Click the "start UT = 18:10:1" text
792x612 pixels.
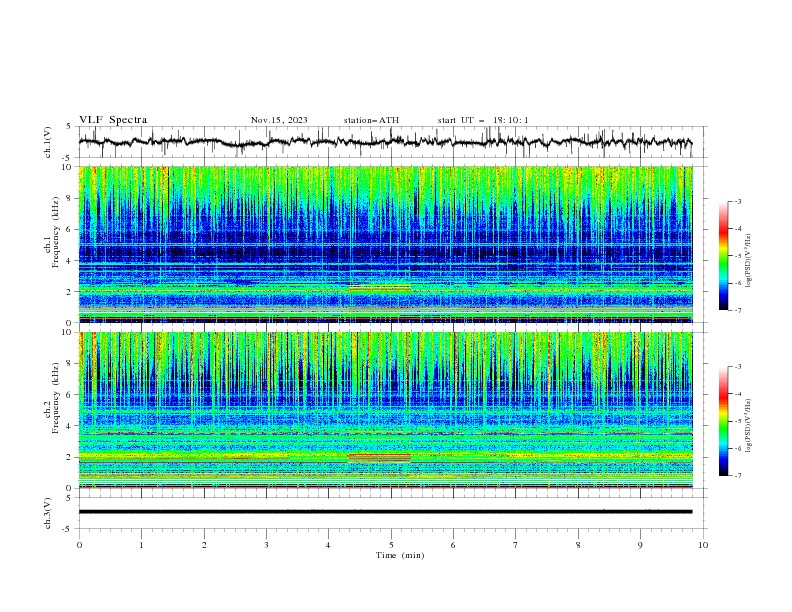[482, 120]
